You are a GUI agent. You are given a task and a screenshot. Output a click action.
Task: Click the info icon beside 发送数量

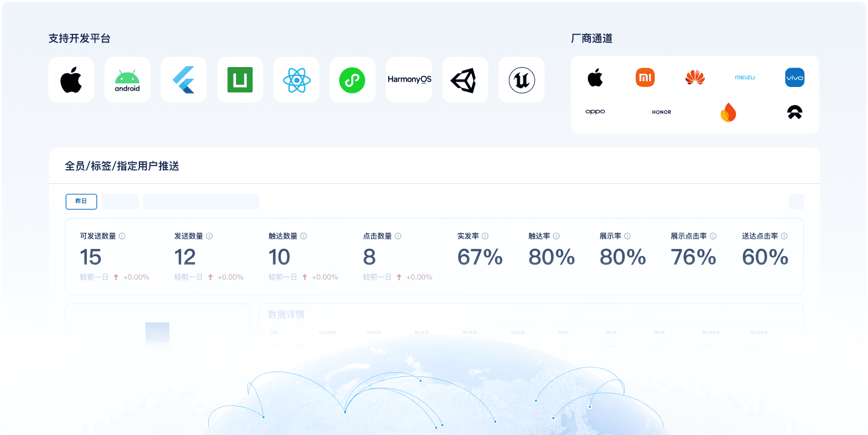[x=209, y=236]
